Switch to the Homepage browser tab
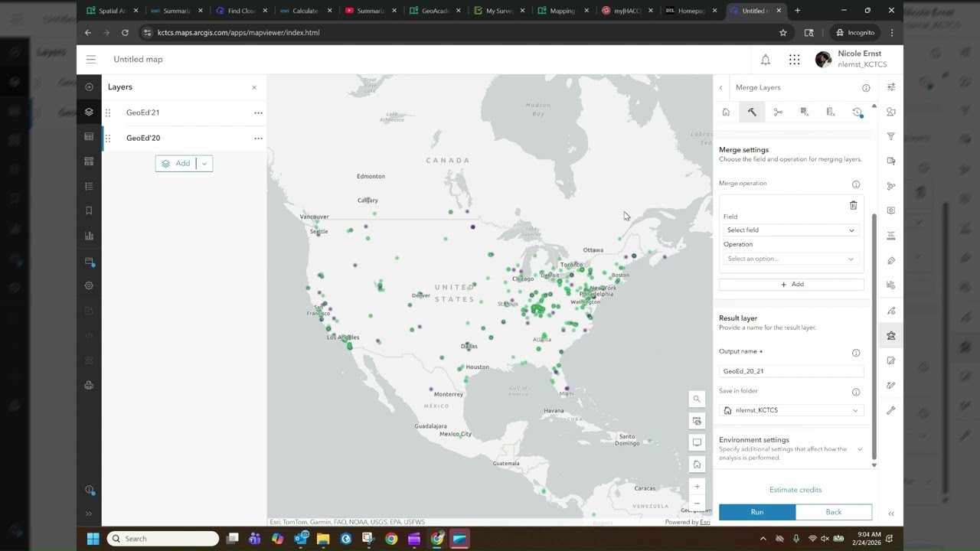Screen dimensions: 980x551 [x=691, y=11]
